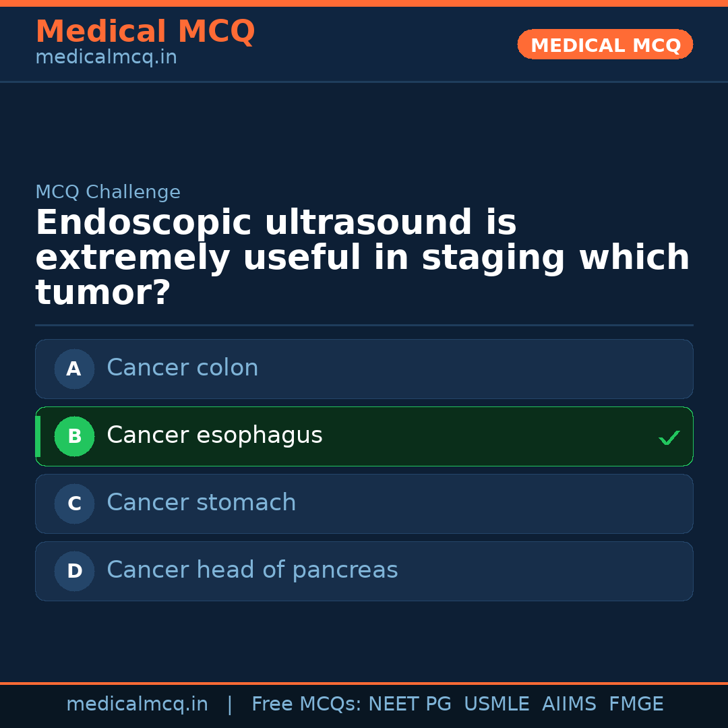This screenshot has height=728, width=728.
Task: Click the green letter B circle badge
Action: pos(74,436)
